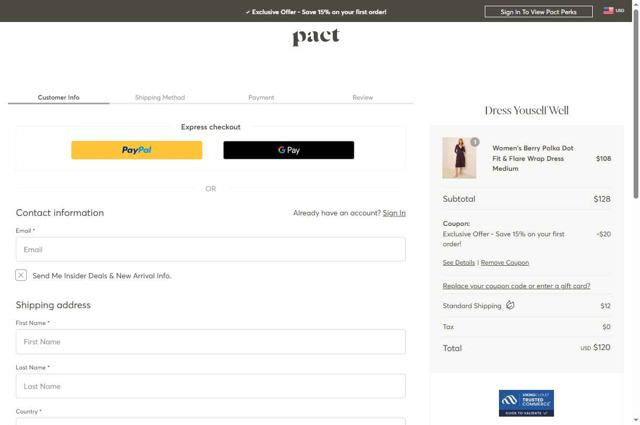
Task: Go to the Payment step
Action: point(261,97)
